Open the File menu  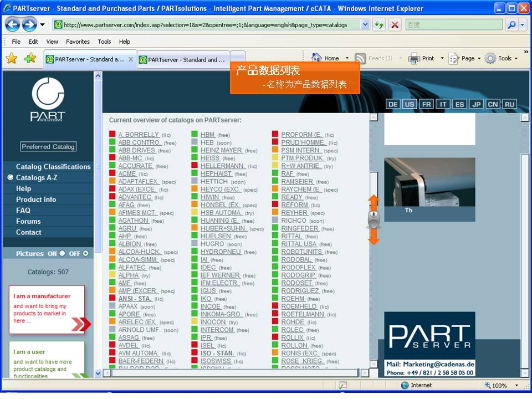pyautogui.click(x=16, y=42)
